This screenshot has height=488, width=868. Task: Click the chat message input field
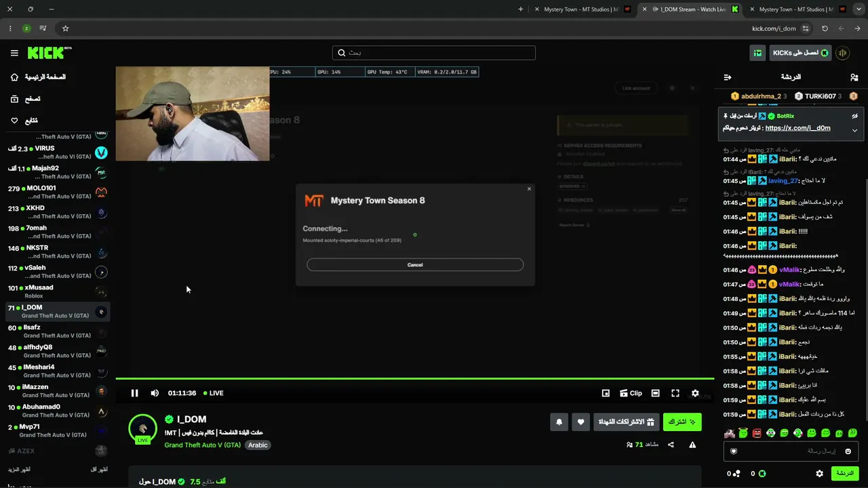(x=790, y=451)
